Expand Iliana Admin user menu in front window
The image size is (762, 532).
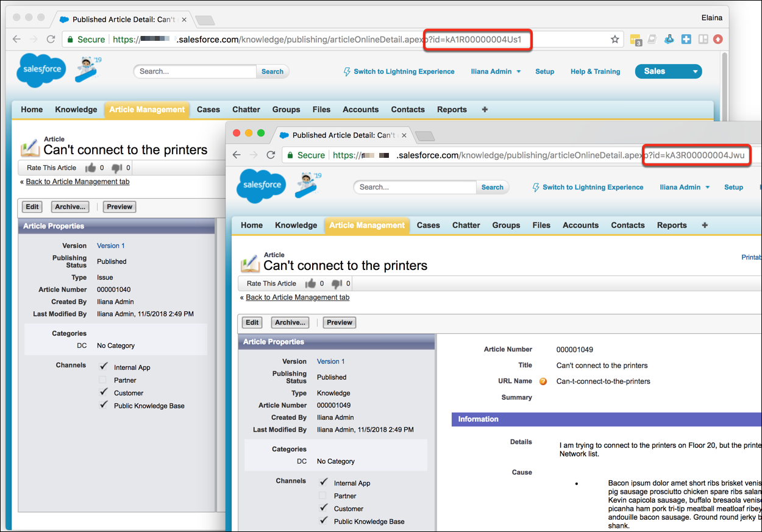point(685,187)
